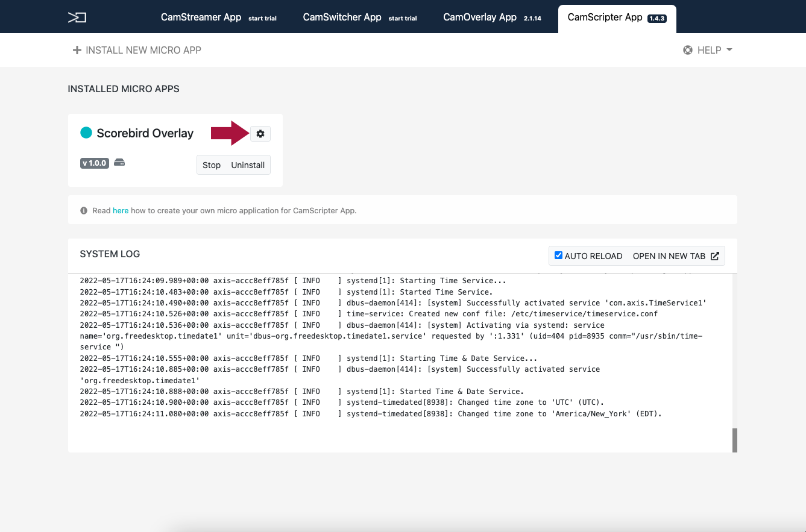
Task: Toggle the Auto Reload checkbox
Action: 558,255
